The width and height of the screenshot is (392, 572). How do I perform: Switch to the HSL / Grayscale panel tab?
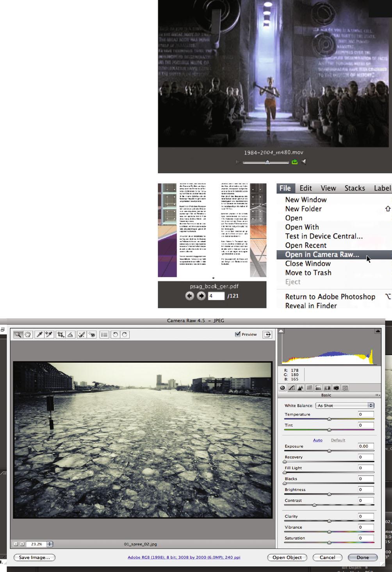click(x=309, y=388)
